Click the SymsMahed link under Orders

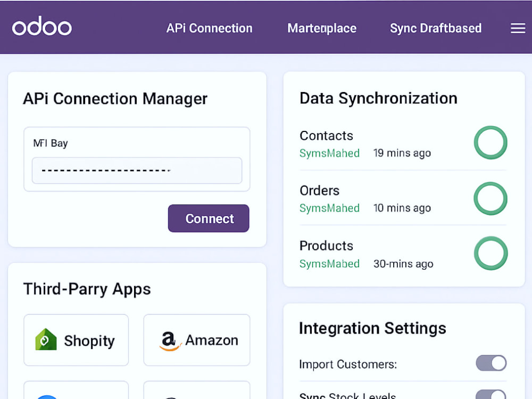[x=329, y=208]
